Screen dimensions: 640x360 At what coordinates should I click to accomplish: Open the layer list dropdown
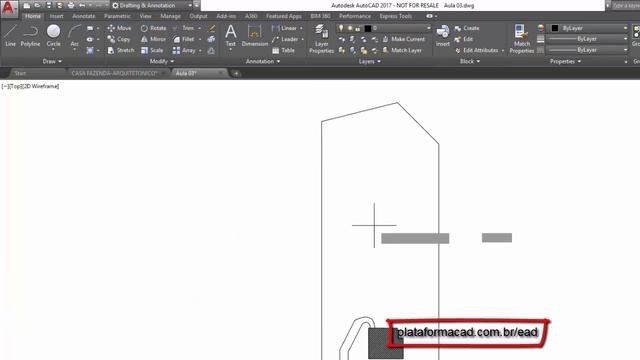tap(383, 28)
